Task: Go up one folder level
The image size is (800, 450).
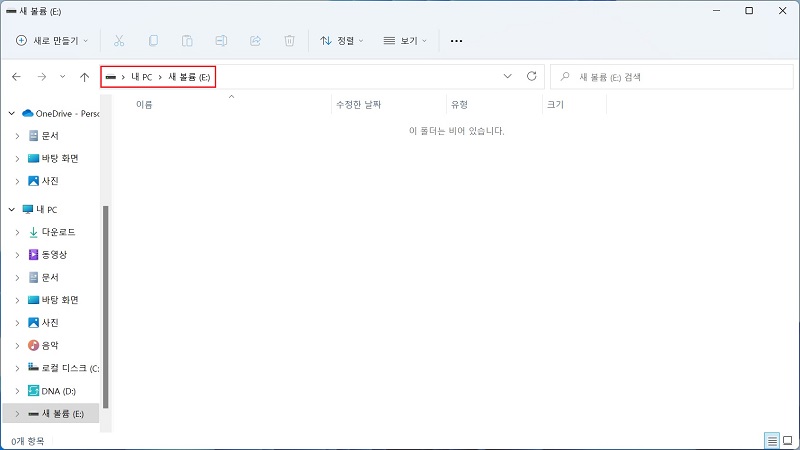Action: click(x=84, y=77)
